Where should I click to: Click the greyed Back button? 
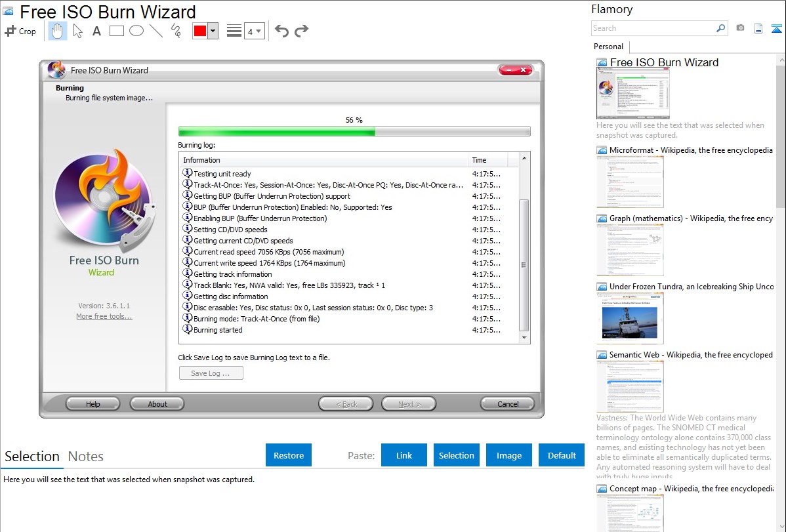click(346, 403)
